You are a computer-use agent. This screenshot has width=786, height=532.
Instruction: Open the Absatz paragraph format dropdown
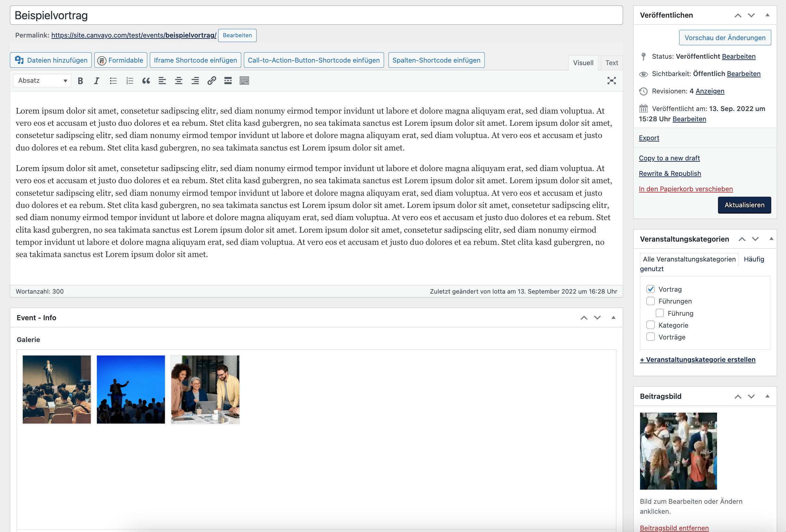click(x=42, y=81)
